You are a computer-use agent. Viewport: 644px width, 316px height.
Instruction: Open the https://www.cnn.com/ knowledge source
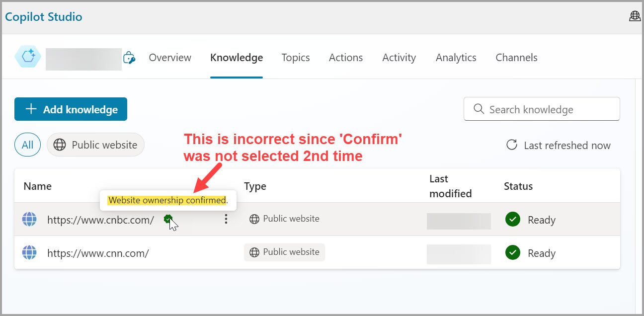[97, 252]
